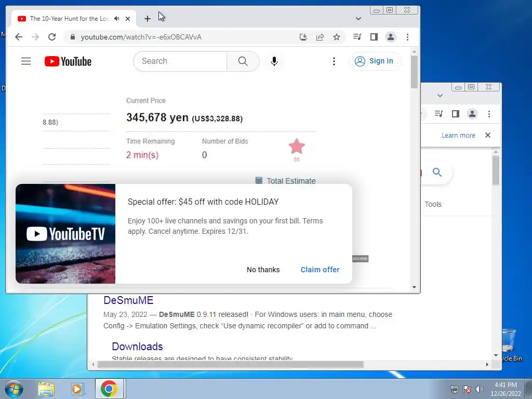Click Learn more in background Chrome window
The height and width of the screenshot is (399, 532).
click(458, 136)
